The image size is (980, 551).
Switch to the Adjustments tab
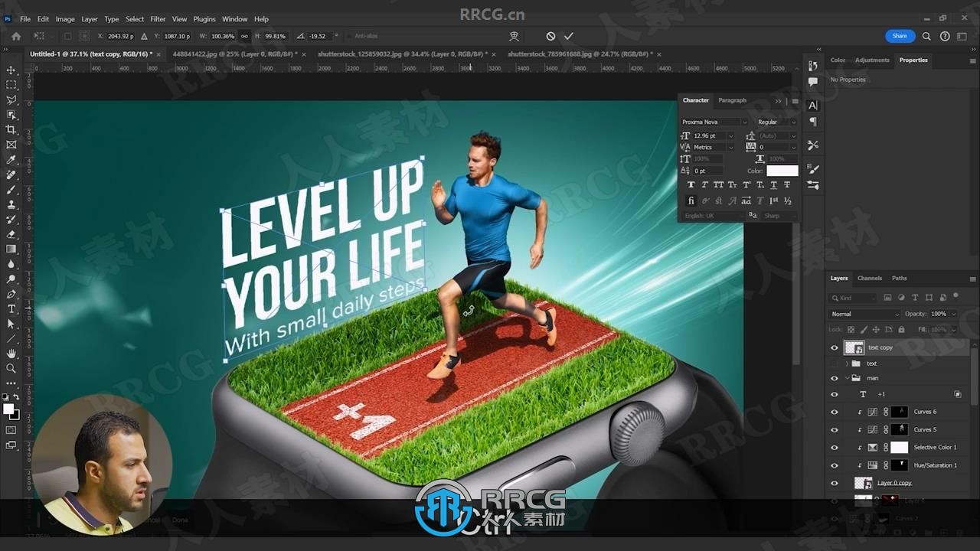[x=872, y=60]
